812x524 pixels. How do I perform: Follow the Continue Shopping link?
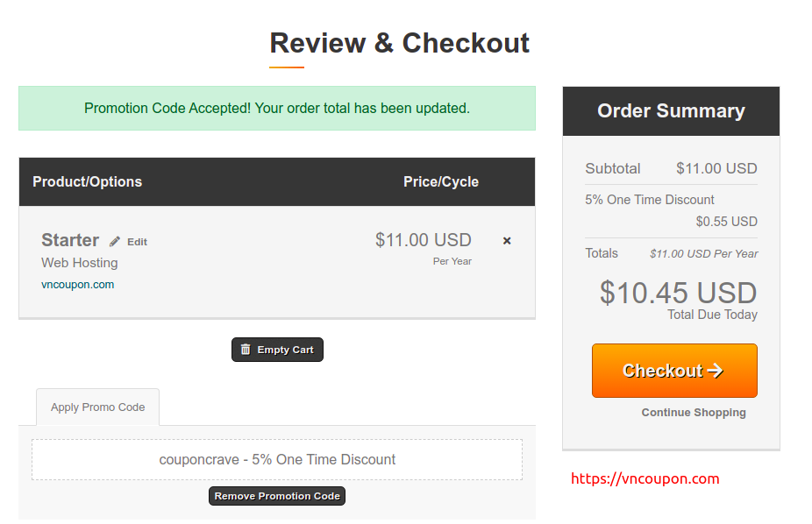(x=694, y=412)
